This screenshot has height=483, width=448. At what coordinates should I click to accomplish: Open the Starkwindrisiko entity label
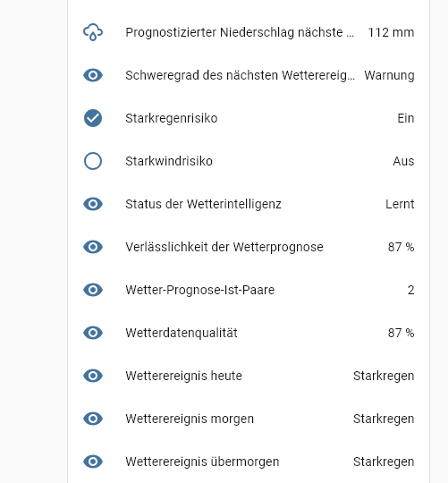pos(169,161)
